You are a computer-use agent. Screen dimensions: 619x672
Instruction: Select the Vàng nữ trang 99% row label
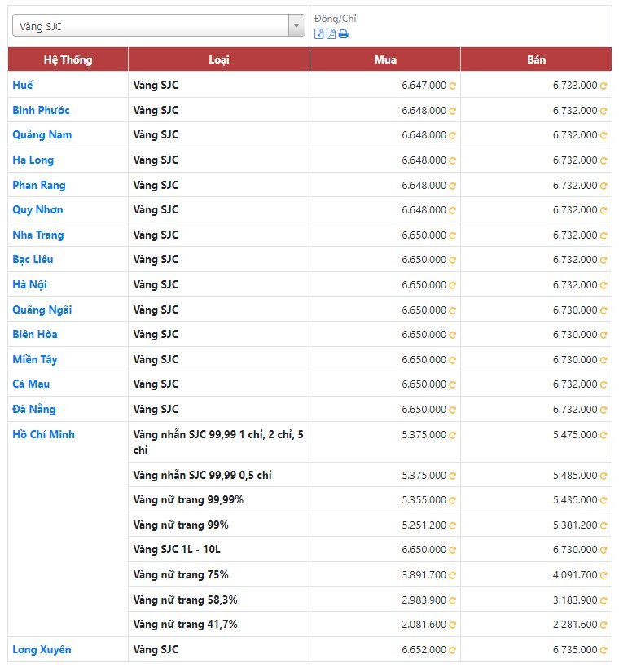tap(181, 525)
